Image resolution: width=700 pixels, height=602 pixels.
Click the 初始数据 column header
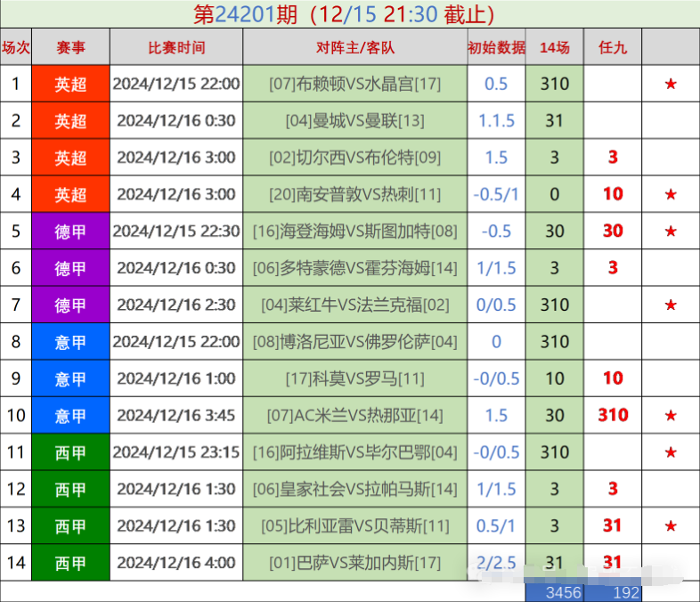pyautogui.click(x=496, y=47)
